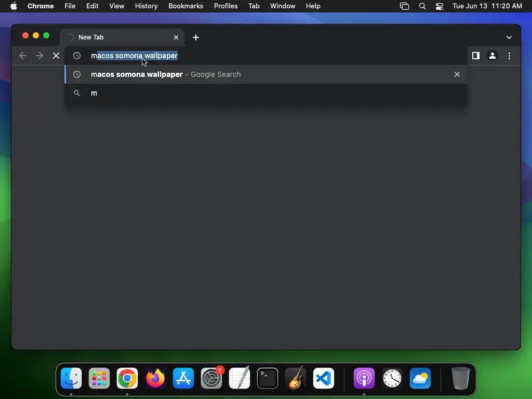Viewport: 532px width, 399px height.
Task: Open Launchpad from the Dock
Action: coord(99,378)
